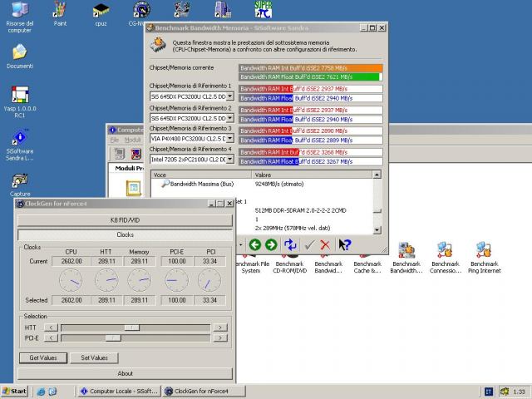Expand Chipset/Memoria di Riferimento 1 dropdown
This screenshot has height=399, width=532.
click(230, 96)
